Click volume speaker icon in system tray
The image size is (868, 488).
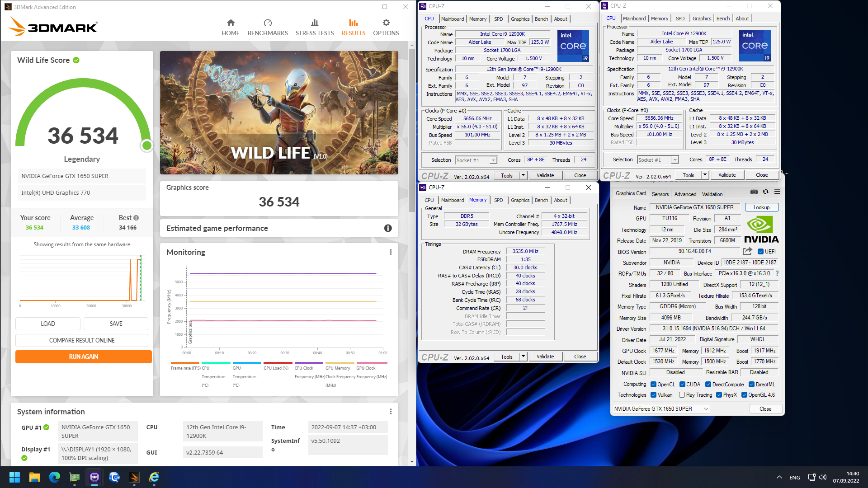click(x=823, y=477)
